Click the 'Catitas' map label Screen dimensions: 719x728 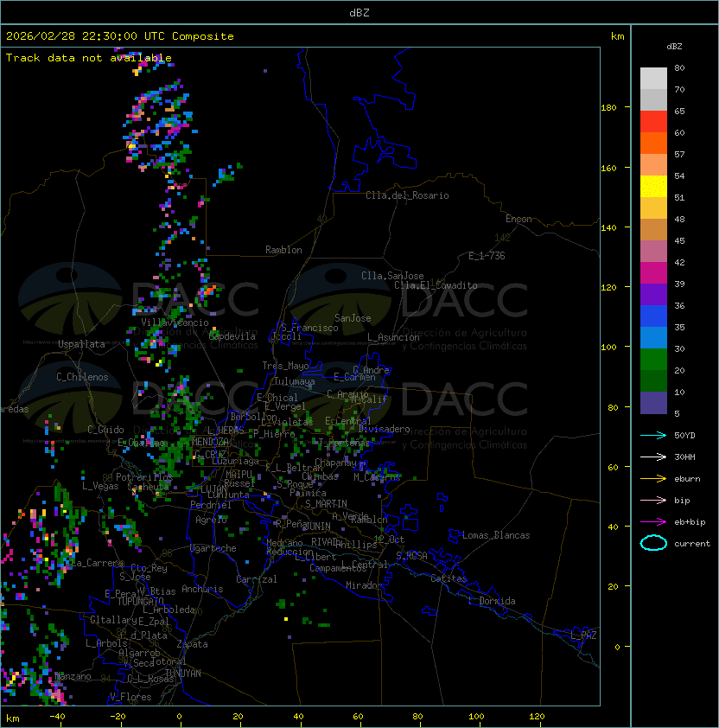(x=449, y=578)
